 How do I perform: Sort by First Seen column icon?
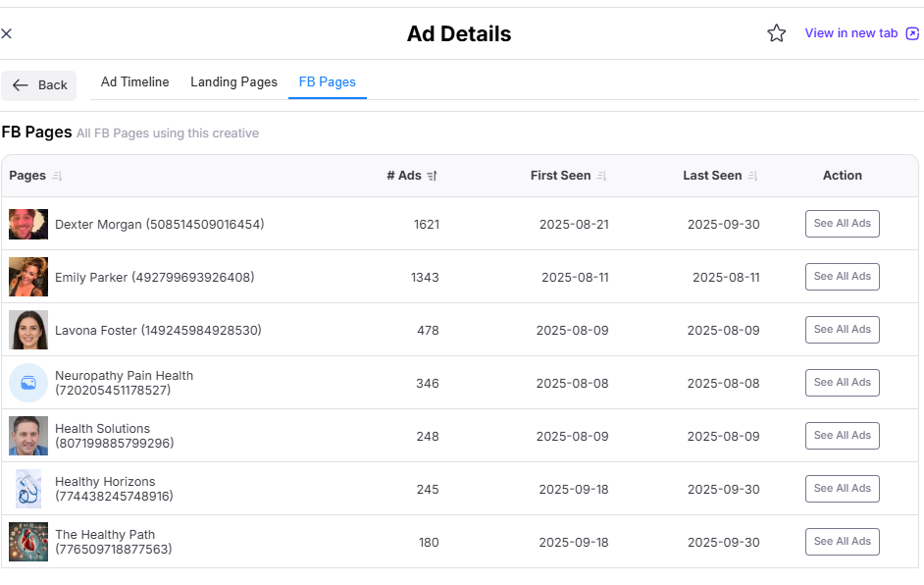click(x=602, y=176)
